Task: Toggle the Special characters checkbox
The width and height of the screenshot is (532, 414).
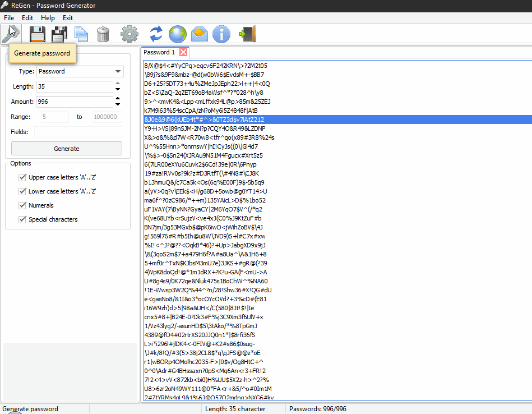Action: 22,219
